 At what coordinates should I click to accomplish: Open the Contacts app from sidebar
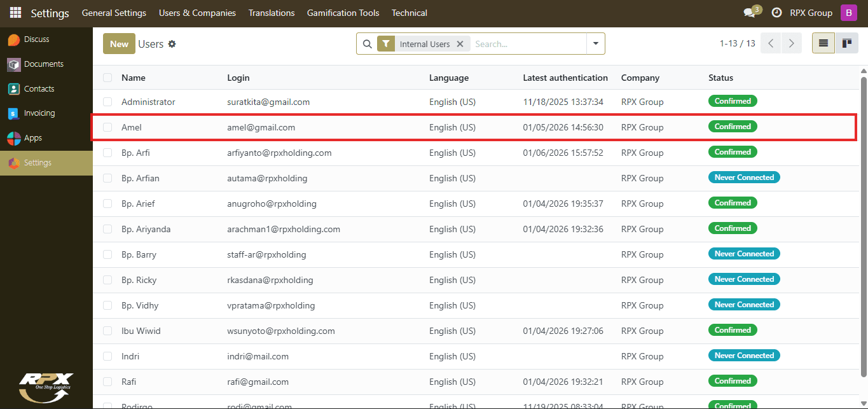point(46,89)
